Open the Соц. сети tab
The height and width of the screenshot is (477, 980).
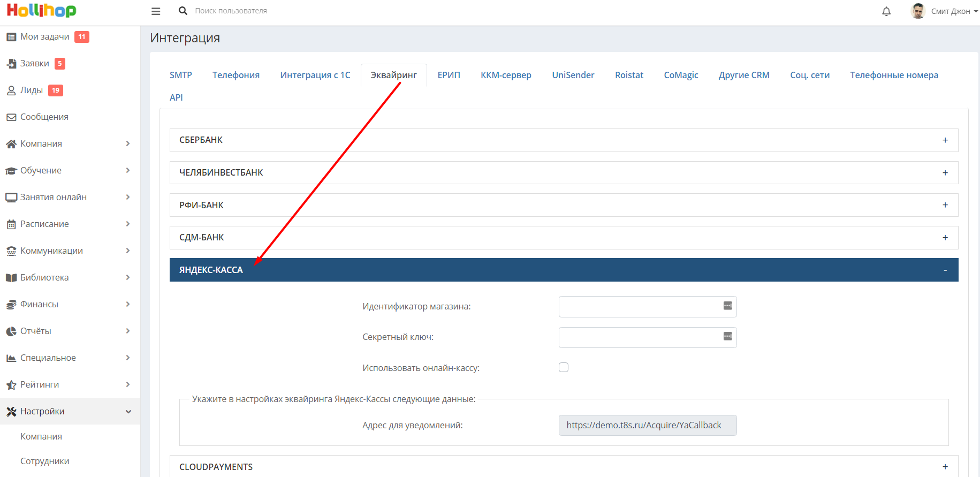[810, 75]
